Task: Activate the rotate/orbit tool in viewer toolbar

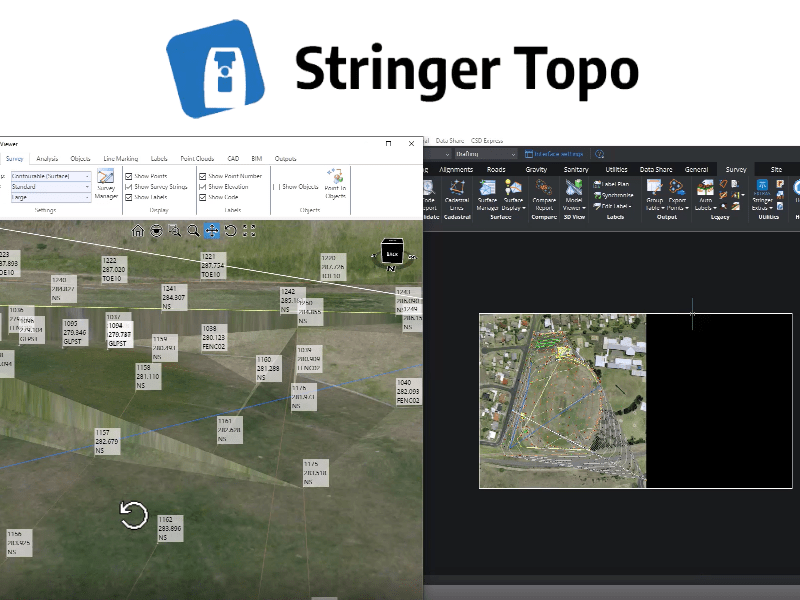Action: [231, 231]
